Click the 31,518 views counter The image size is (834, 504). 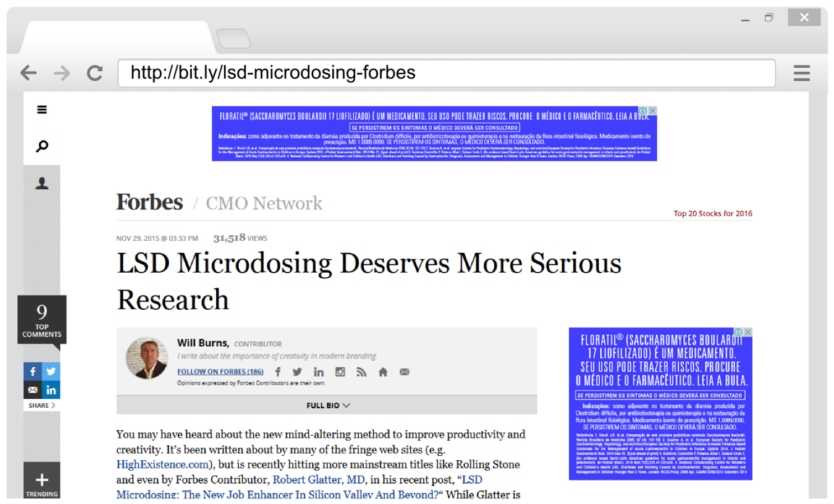(x=240, y=238)
